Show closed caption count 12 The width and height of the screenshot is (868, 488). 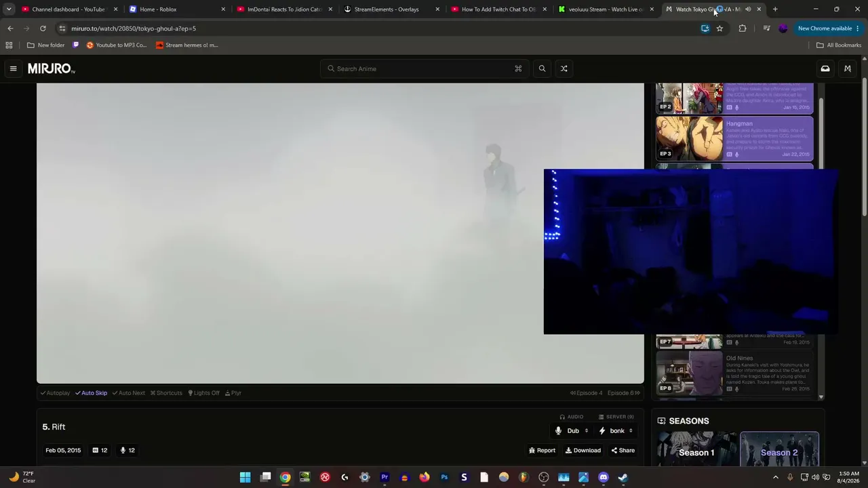coord(100,450)
